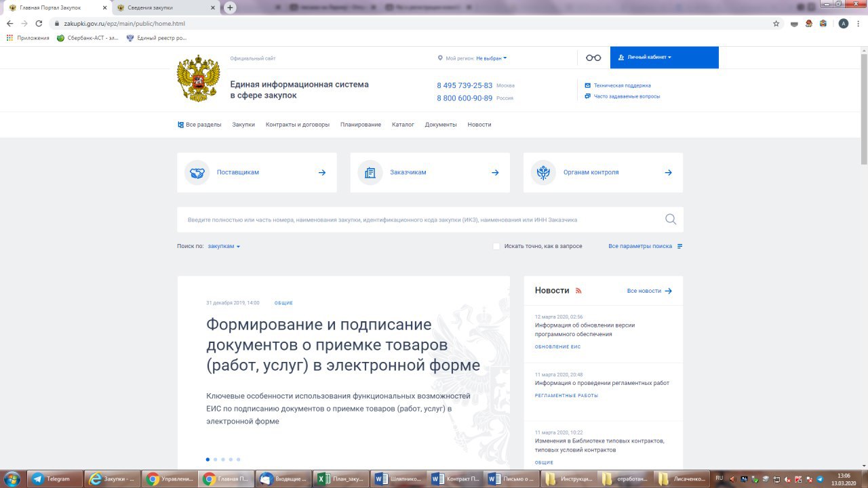The width and height of the screenshot is (868, 488).
Task: Open the Word Контракт П... taskbar item
Action: click(458, 479)
